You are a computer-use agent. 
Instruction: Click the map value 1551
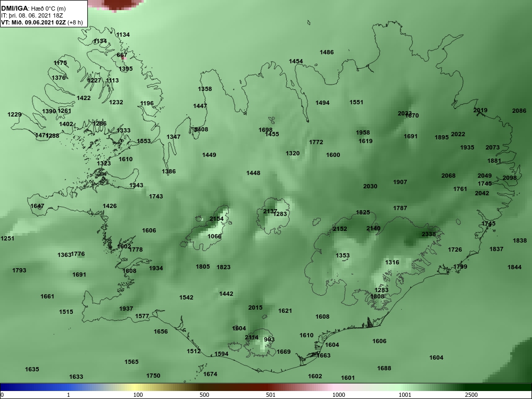356,102
